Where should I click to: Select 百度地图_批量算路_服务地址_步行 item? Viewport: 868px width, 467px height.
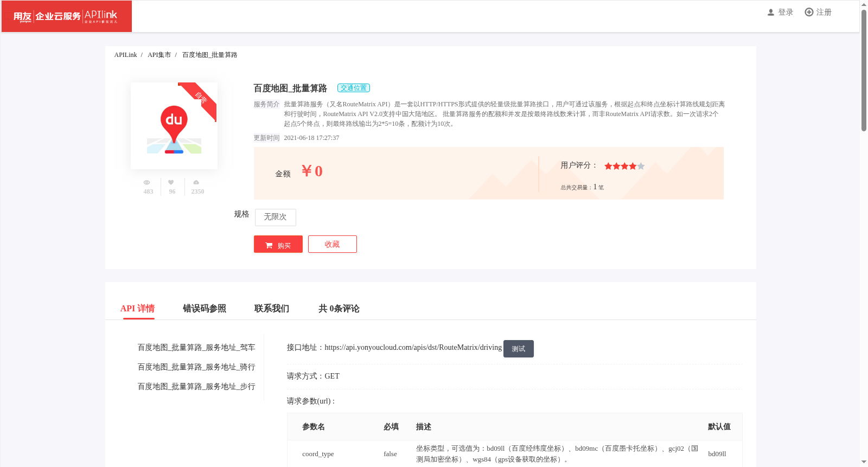196,387
